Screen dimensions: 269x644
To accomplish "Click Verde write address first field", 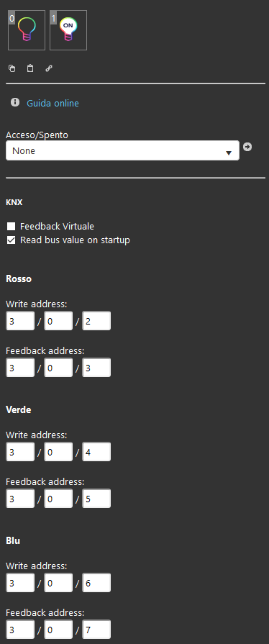I will [x=20, y=452].
